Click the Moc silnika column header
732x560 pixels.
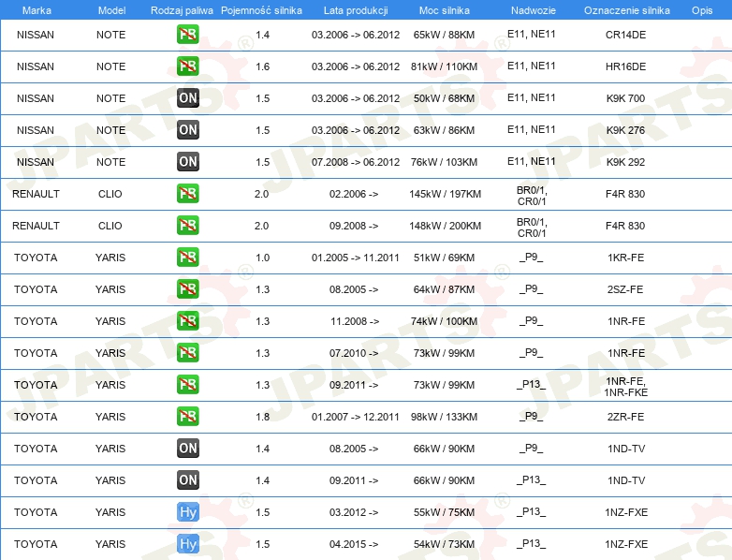point(444,10)
